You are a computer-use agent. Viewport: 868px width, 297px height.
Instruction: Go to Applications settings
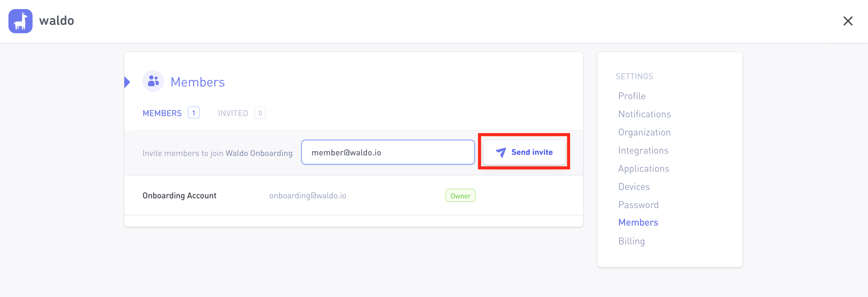click(643, 169)
